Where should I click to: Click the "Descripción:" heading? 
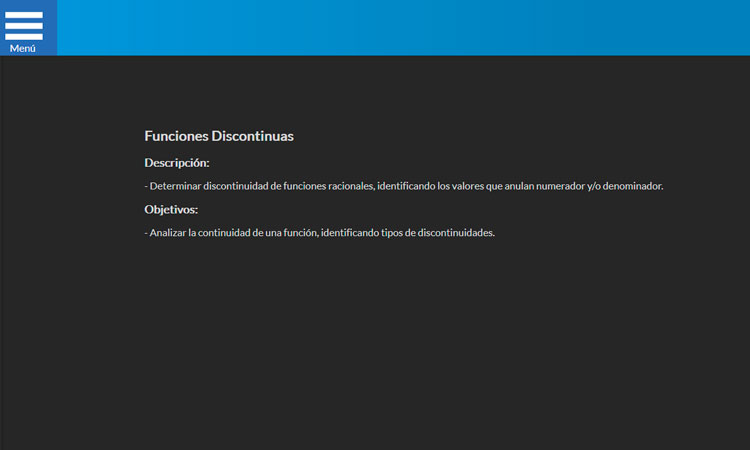coord(177,162)
